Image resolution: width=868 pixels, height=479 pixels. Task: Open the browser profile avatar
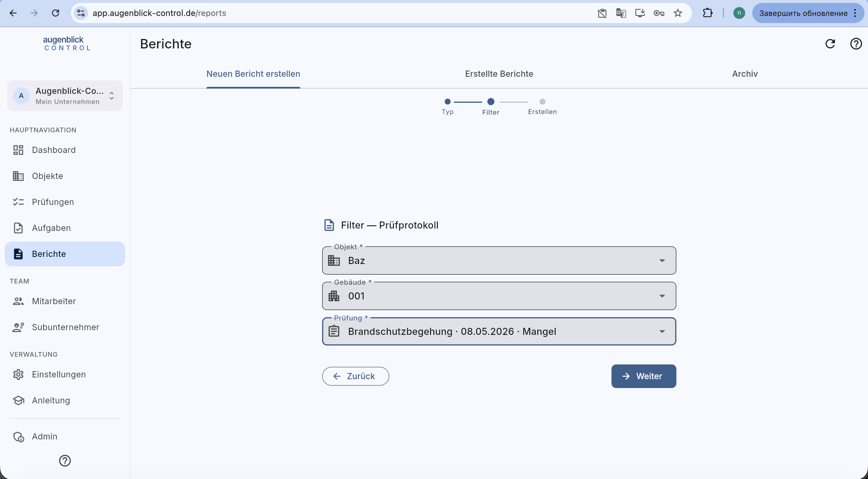pos(739,13)
